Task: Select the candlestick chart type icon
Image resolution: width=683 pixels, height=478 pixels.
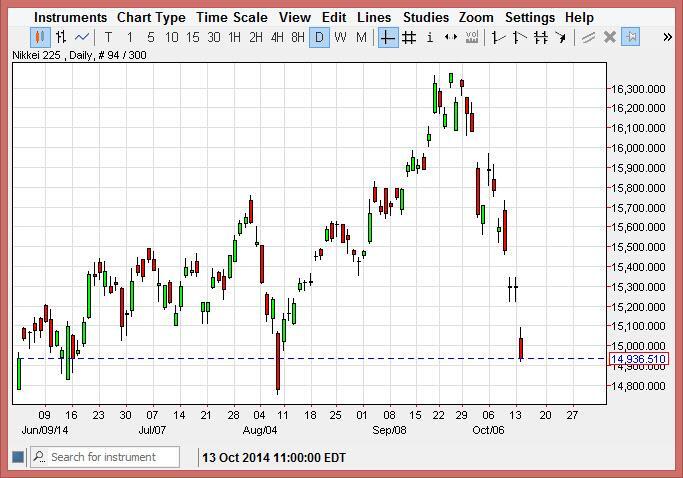Action: click(39, 38)
